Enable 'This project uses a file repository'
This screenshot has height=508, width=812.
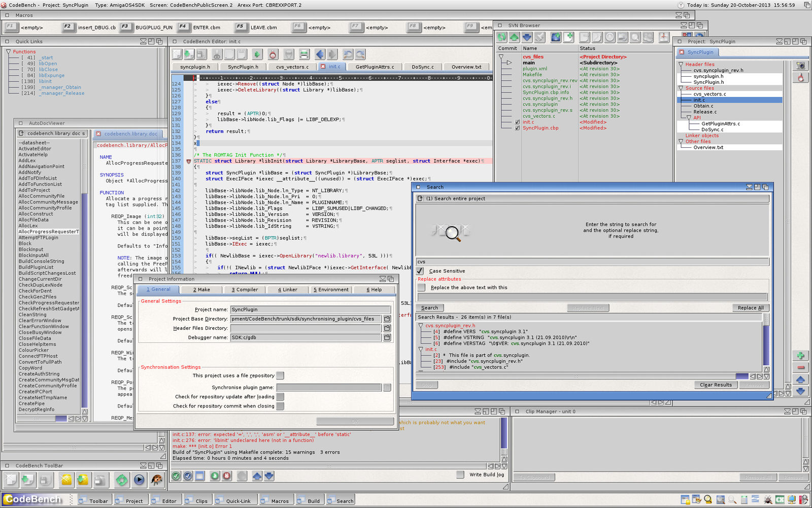tap(280, 375)
